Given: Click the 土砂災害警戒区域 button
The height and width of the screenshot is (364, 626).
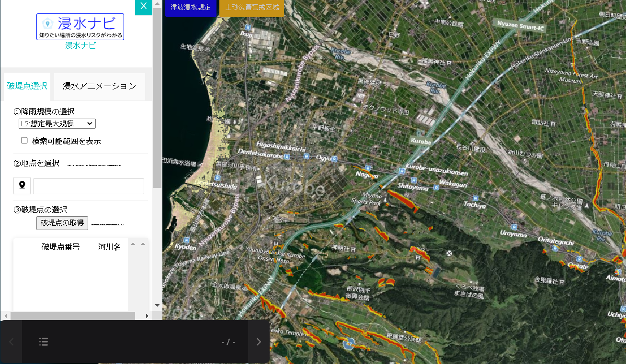Looking at the screenshot, I should (252, 8).
